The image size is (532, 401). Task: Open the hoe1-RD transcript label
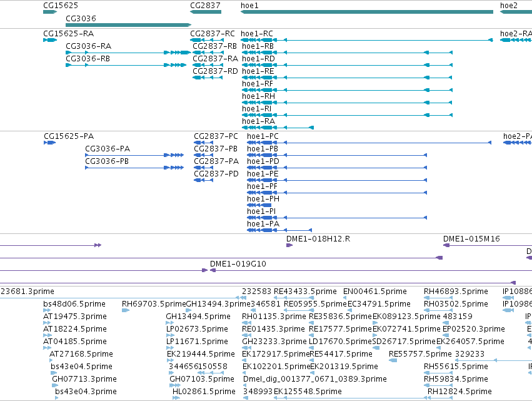click(259, 59)
